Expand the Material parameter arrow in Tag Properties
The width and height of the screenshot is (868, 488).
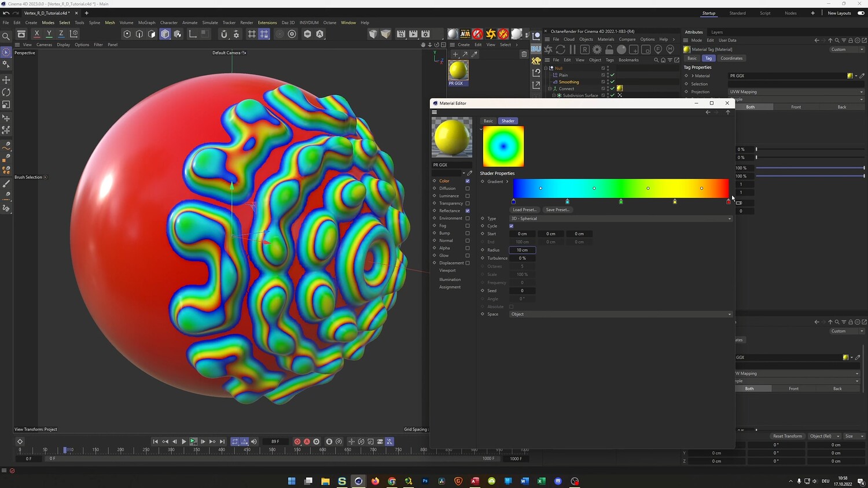(693, 76)
